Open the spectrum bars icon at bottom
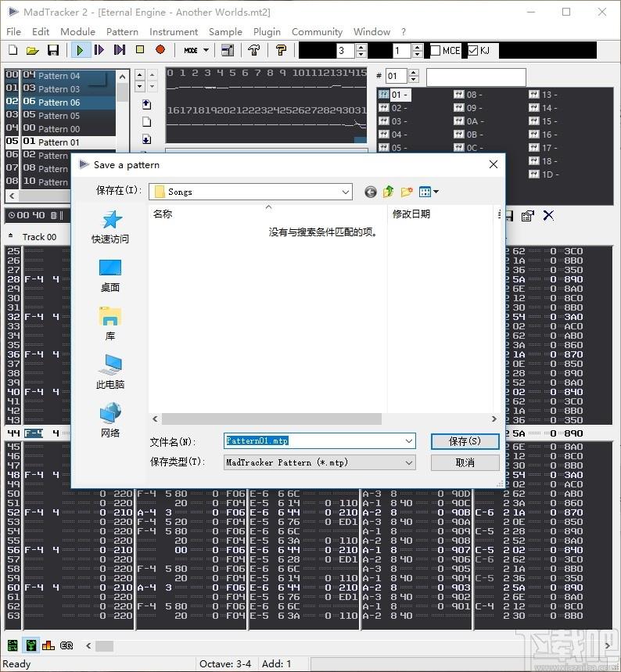Screen dimensions: 621x672 [x=48, y=645]
